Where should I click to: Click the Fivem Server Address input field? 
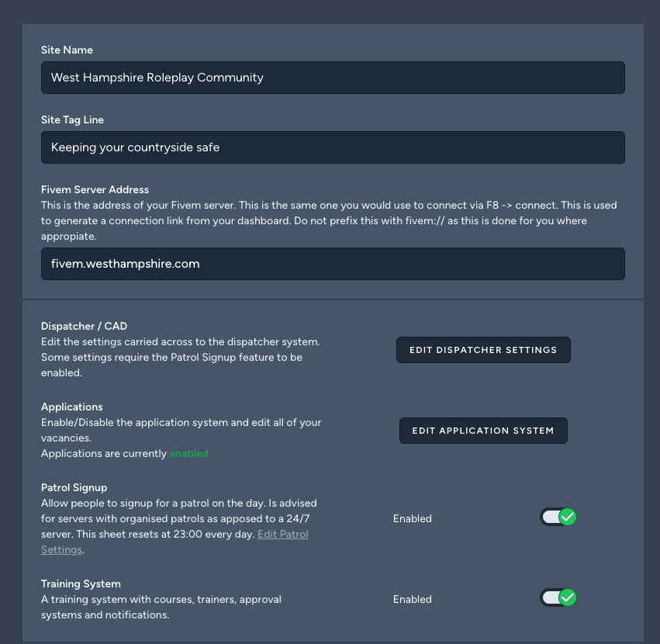333,264
